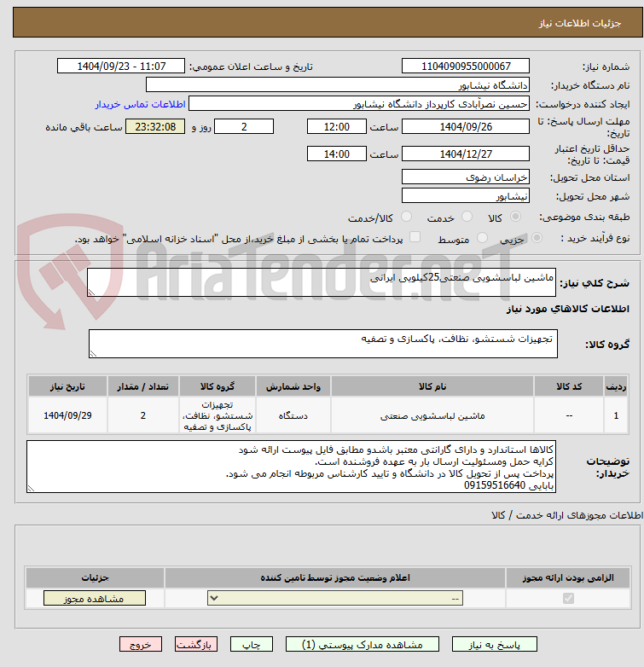Click the کد کالا column header
The height and width of the screenshot is (667, 644).
(569, 386)
